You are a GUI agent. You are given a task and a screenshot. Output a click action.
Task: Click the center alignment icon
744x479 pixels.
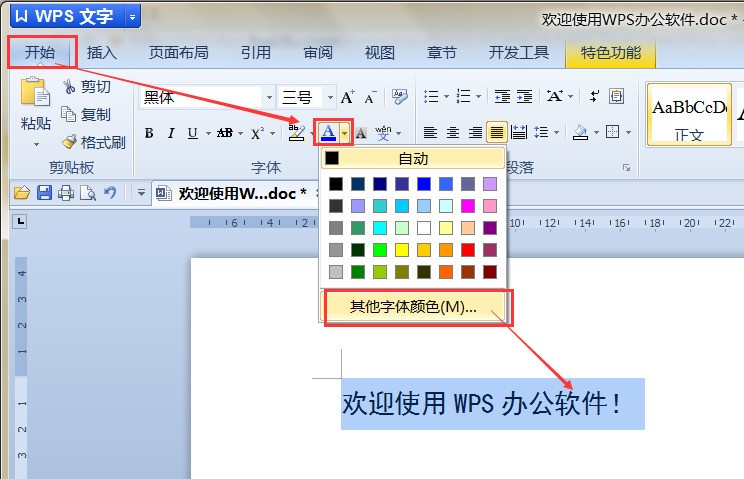coord(453,132)
